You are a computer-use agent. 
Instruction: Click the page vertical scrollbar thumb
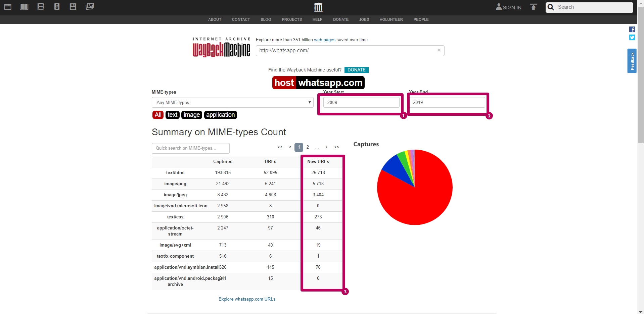641,75
